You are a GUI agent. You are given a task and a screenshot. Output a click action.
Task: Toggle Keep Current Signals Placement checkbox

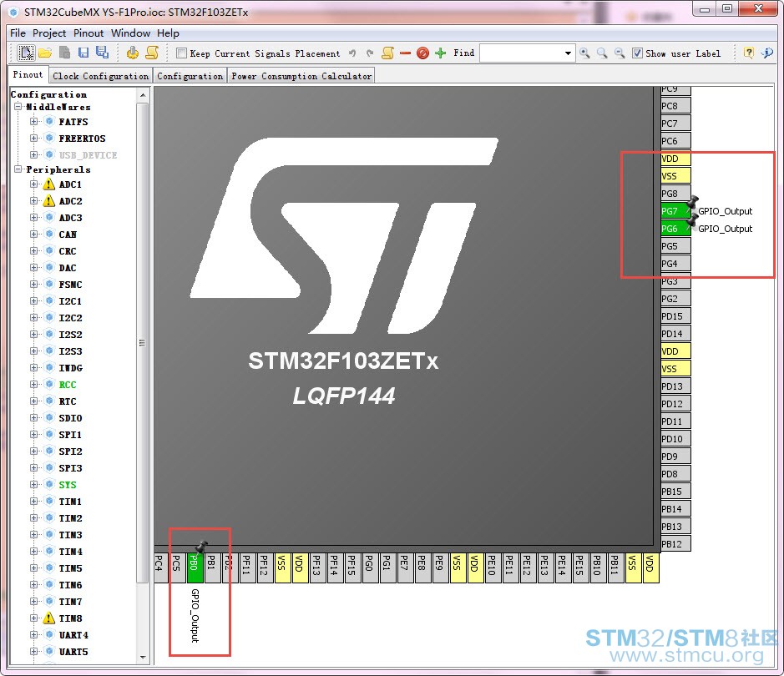coord(182,53)
